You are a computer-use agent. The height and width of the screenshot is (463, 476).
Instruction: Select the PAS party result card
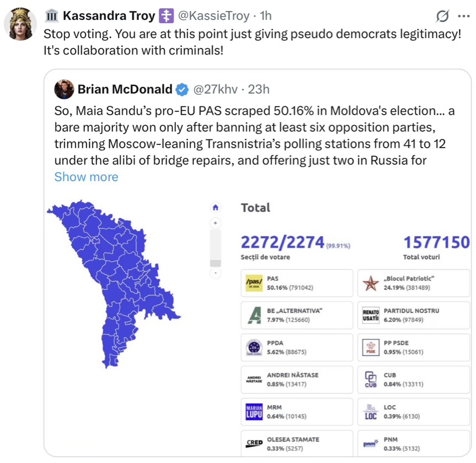pos(297,283)
